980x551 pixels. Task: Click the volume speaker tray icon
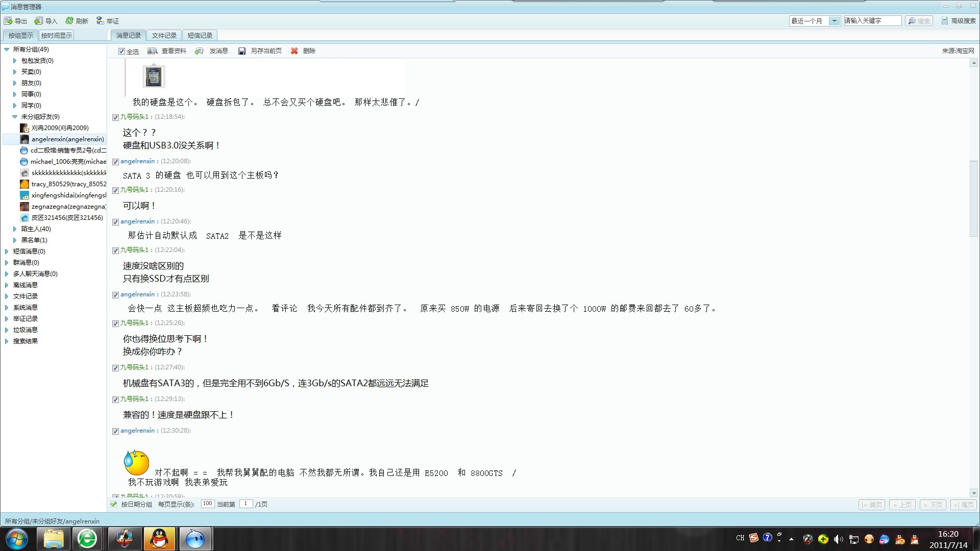[838, 539]
